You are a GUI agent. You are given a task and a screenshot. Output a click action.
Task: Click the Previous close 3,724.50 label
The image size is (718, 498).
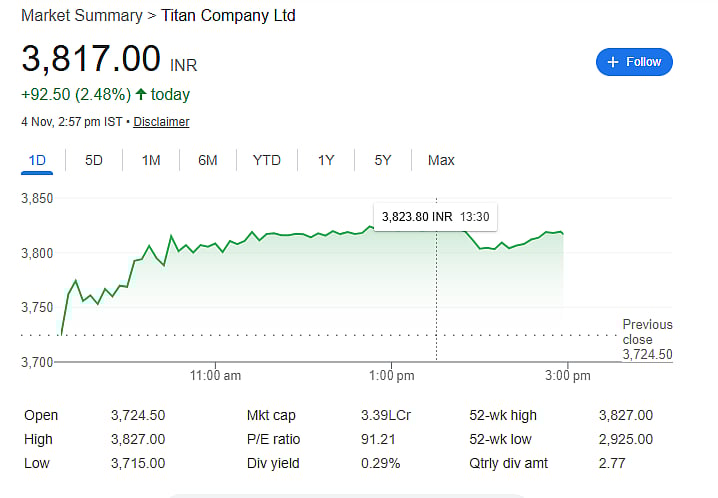647,339
